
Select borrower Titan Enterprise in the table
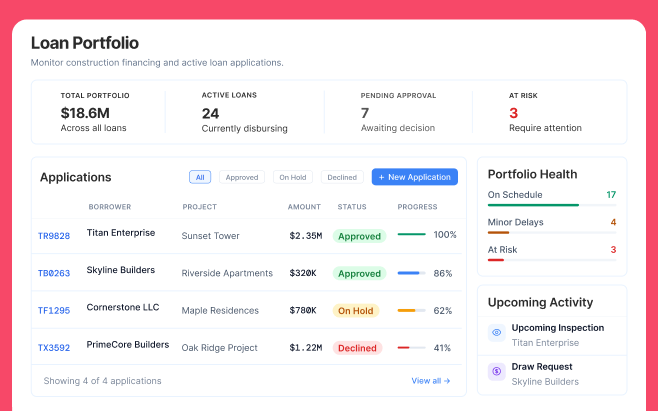coord(121,233)
